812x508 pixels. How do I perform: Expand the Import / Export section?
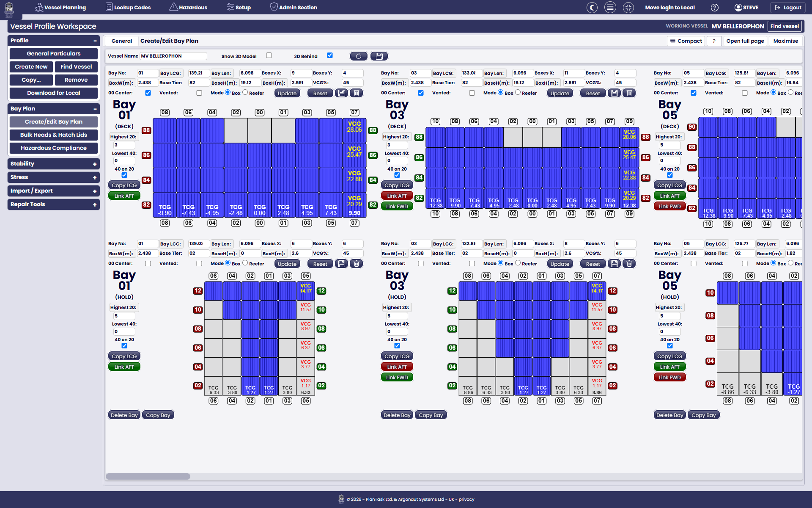pos(95,191)
